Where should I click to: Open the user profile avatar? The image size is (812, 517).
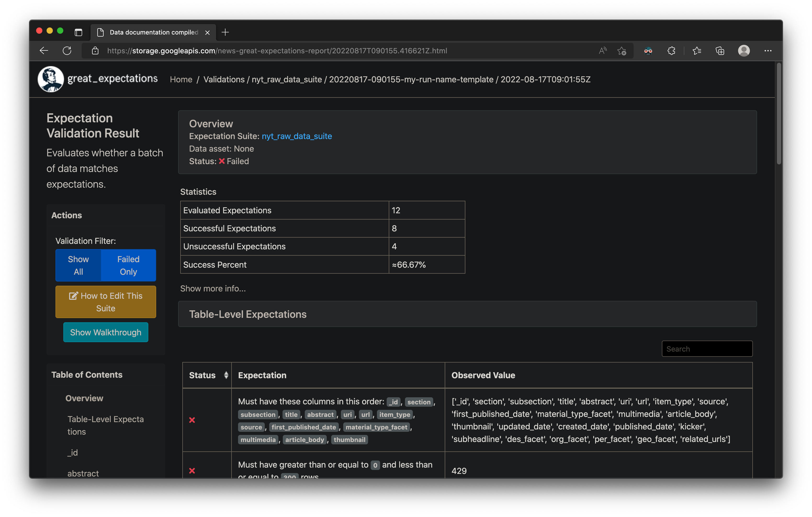pos(744,50)
